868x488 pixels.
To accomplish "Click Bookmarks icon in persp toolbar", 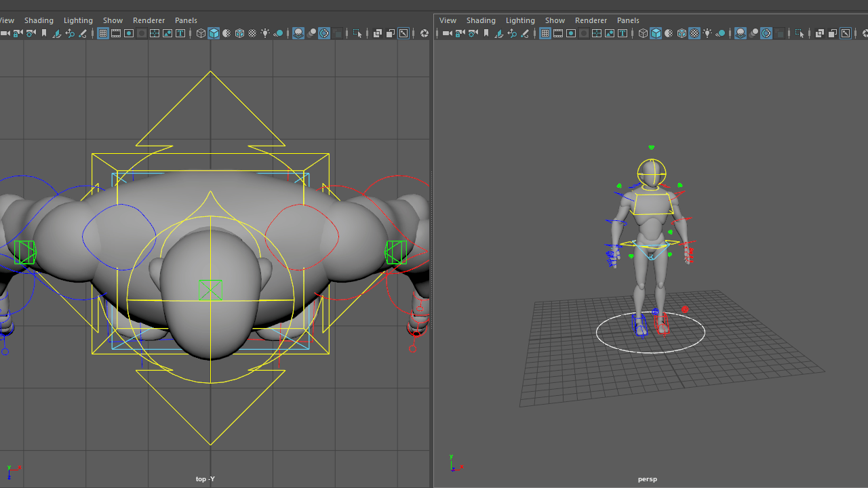I will point(486,33).
